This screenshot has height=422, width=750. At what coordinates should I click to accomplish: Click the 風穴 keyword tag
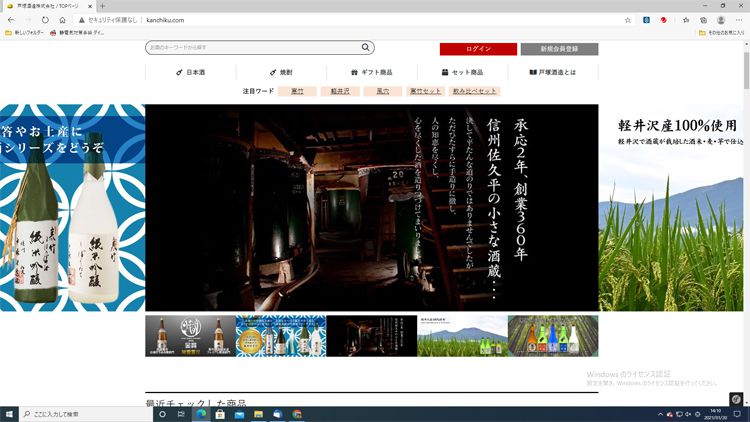point(383,91)
